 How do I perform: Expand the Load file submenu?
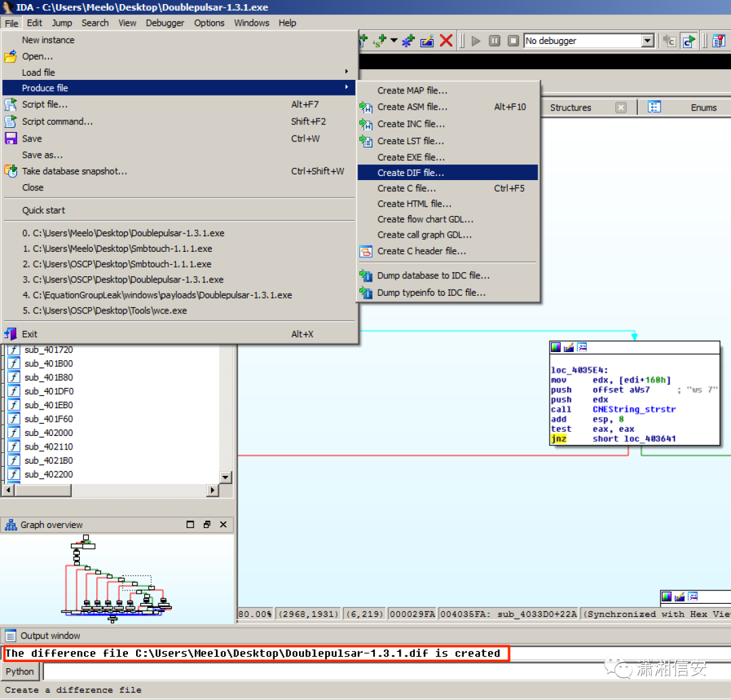179,72
